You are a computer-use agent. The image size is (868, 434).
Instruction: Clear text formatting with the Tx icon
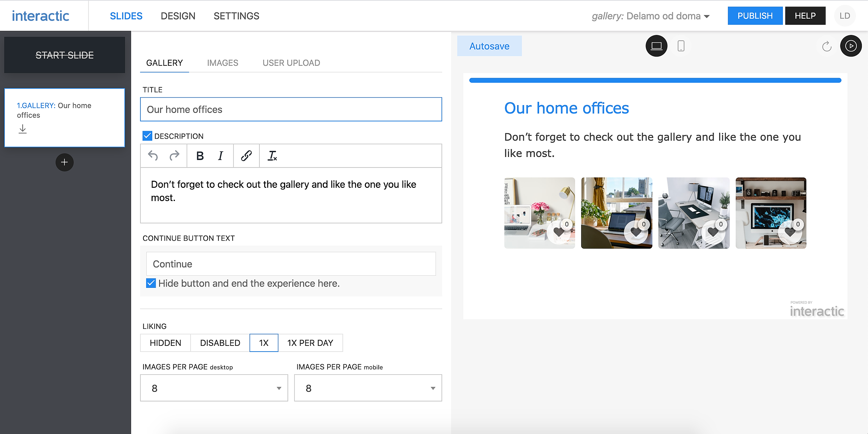click(x=272, y=156)
